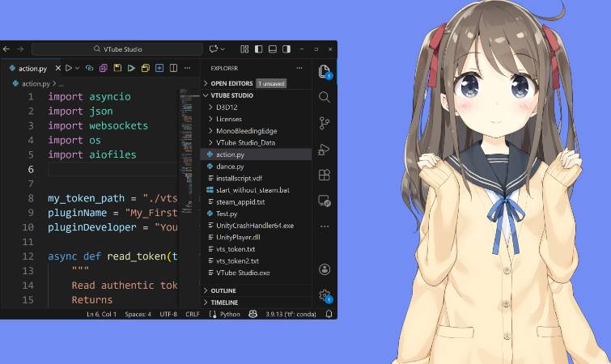Viewport: 611px width, 364px height.
Task: Open vts_token.txt from the Explorer
Action: 256,249
